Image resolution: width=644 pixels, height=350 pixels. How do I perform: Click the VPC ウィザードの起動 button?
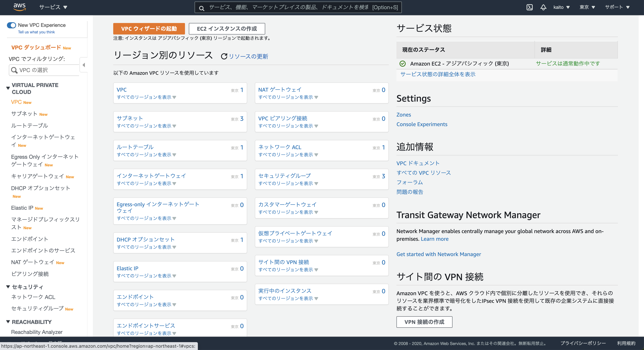click(x=149, y=29)
